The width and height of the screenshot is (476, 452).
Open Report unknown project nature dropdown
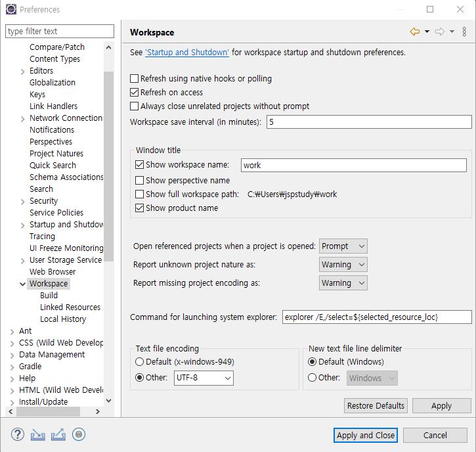[343, 265]
